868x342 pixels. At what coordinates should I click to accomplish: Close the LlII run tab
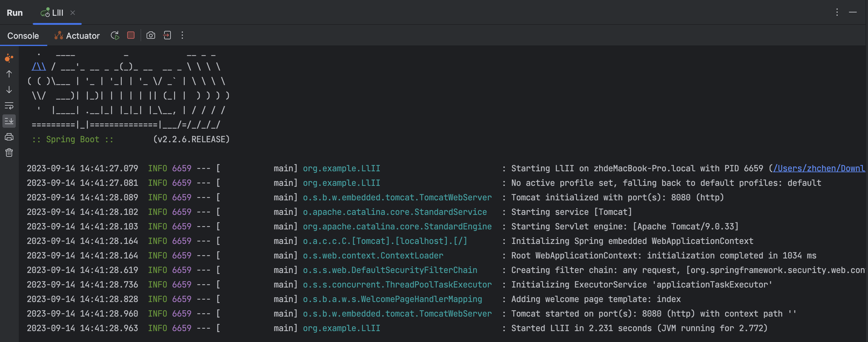pyautogui.click(x=73, y=13)
